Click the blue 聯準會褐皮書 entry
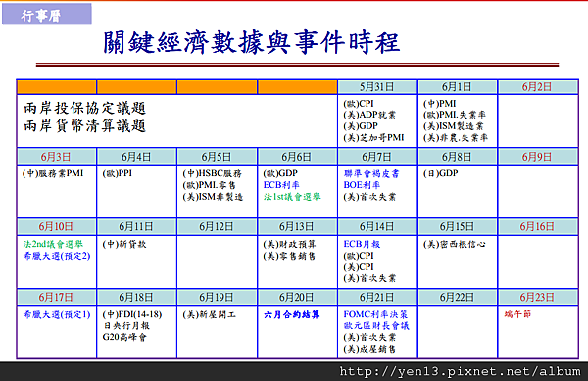The height and width of the screenshot is (381, 588). point(371,173)
